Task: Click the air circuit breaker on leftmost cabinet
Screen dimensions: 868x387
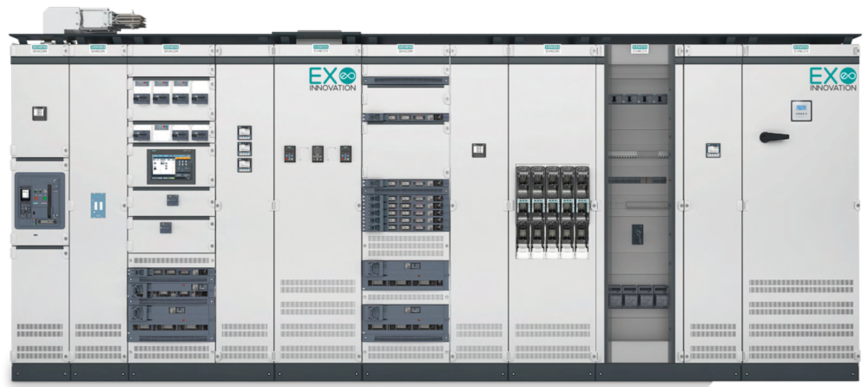Action: [x=40, y=201]
